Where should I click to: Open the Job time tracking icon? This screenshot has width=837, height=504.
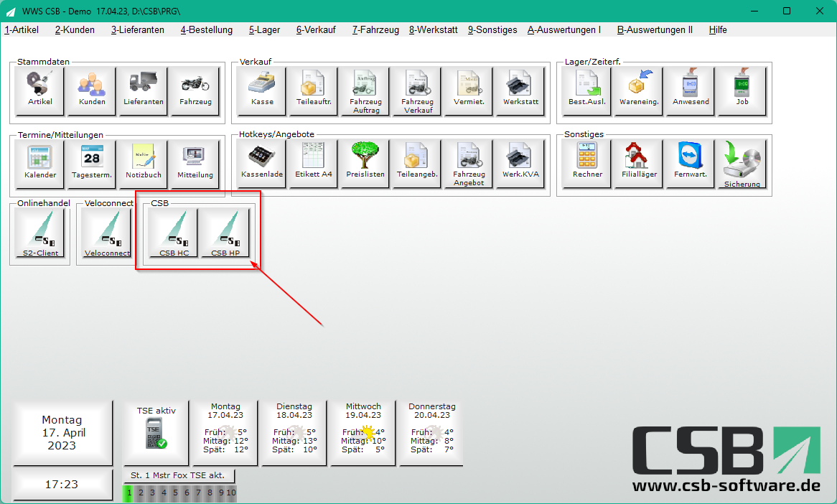(742, 90)
